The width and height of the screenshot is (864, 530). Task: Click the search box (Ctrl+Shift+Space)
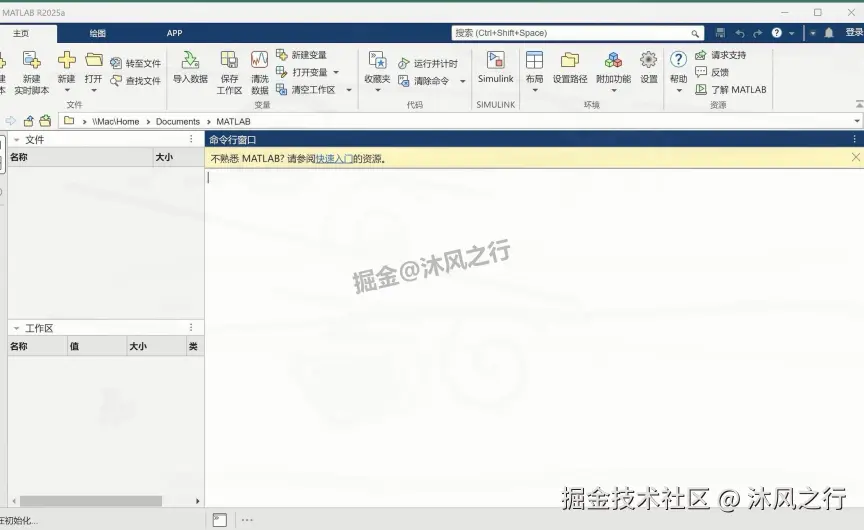click(577, 33)
